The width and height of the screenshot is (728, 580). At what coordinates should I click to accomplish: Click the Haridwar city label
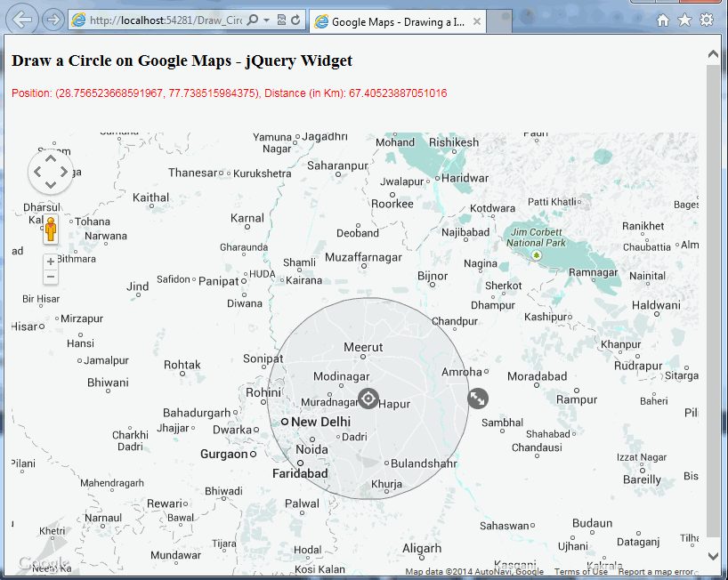click(x=465, y=178)
